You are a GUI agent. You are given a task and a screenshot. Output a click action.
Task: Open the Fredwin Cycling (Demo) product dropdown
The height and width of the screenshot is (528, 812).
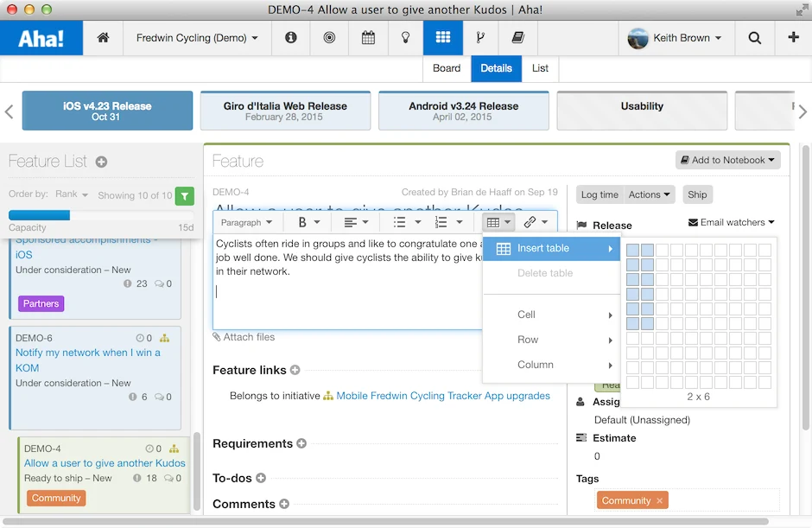pos(197,38)
